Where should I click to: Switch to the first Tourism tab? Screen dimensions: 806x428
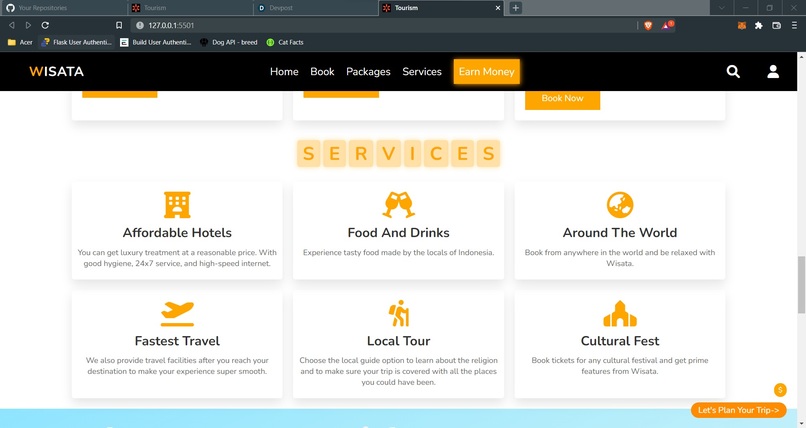pos(190,8)
